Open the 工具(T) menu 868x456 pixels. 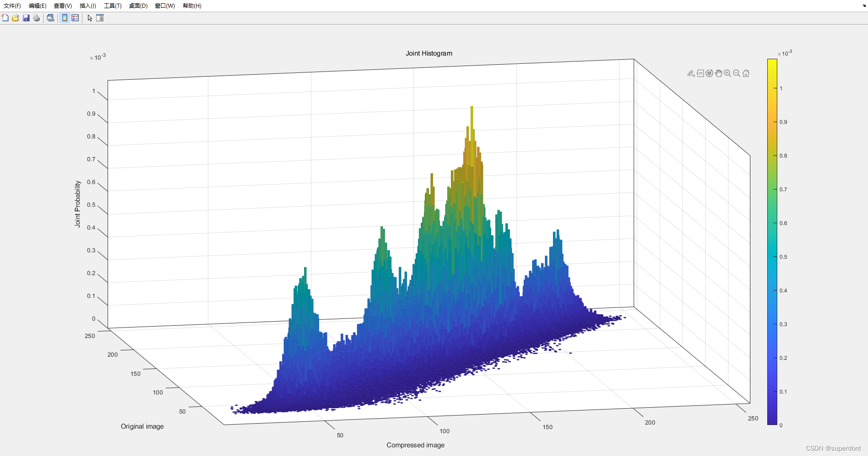113,6
